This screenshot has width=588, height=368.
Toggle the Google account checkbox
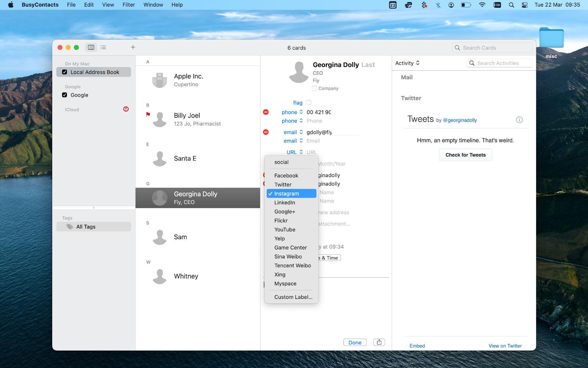[65, 95]
